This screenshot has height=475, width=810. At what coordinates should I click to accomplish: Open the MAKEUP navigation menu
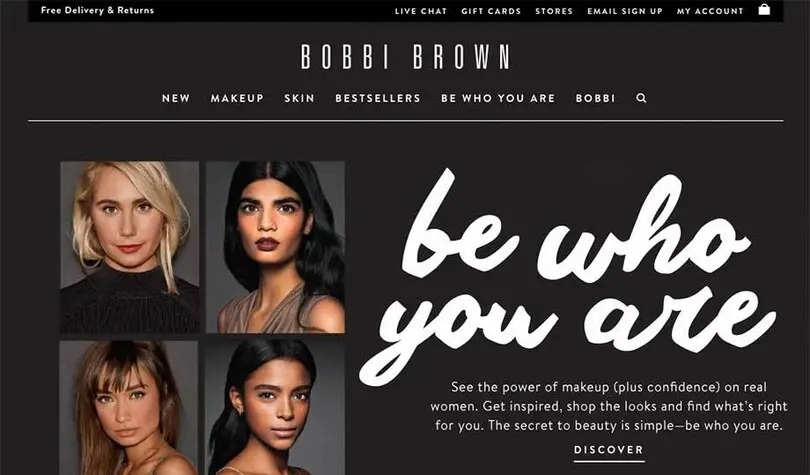tap(237, 98)
